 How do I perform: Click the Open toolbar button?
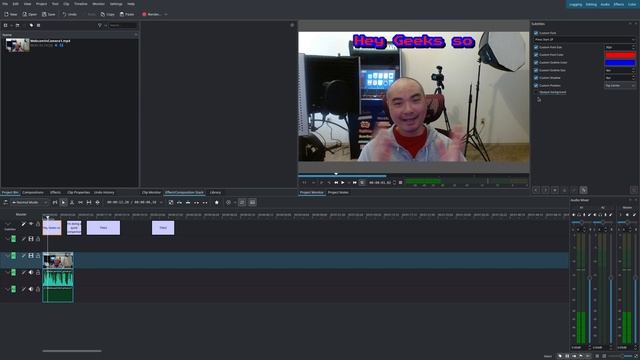click(x=30, y=14)
